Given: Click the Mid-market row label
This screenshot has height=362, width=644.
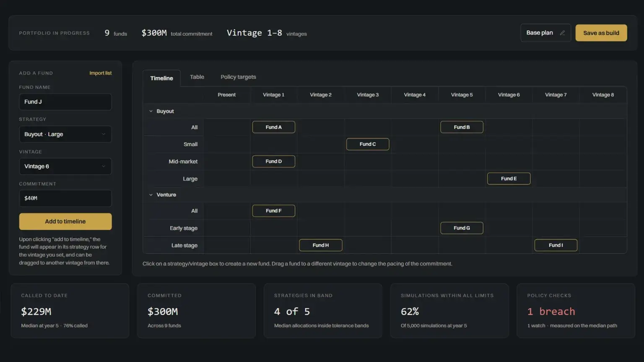Looking at the screenshot, I should click(x=183, y=161).
